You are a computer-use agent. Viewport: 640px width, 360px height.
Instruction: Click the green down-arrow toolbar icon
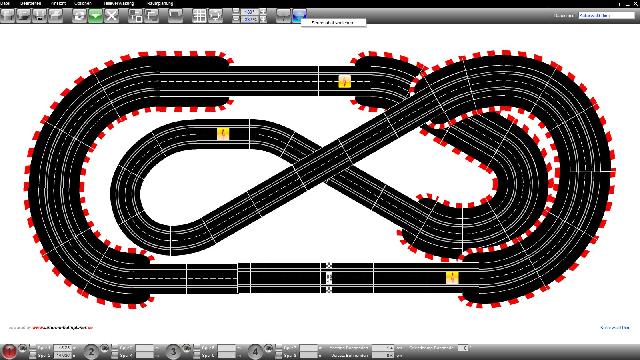coord(95,16)
